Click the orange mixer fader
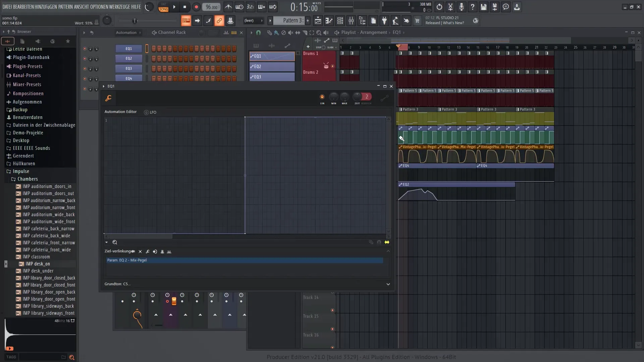 pos(174,301)
